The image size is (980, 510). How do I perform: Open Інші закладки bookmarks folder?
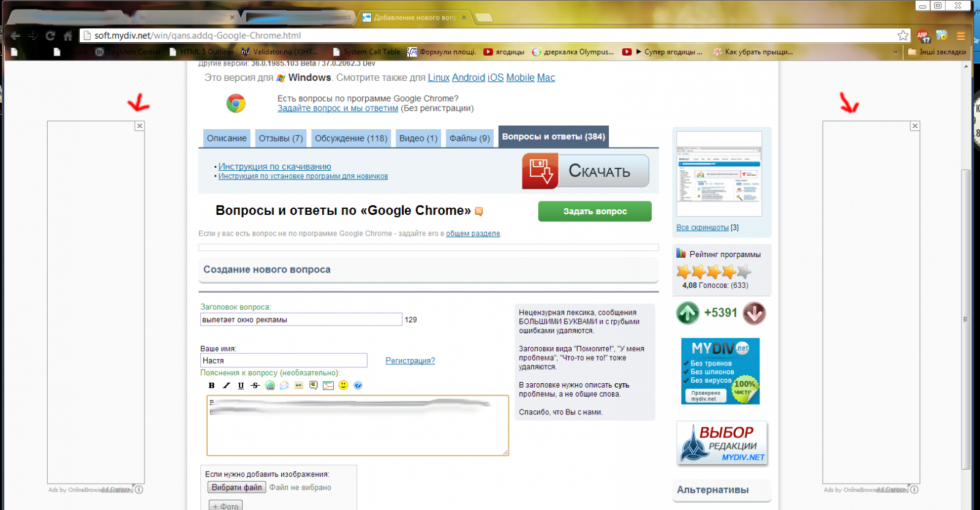point(937,52)
